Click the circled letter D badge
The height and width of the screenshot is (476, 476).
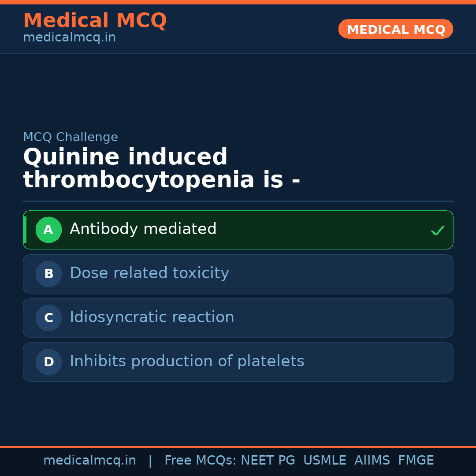coord(48,362)
